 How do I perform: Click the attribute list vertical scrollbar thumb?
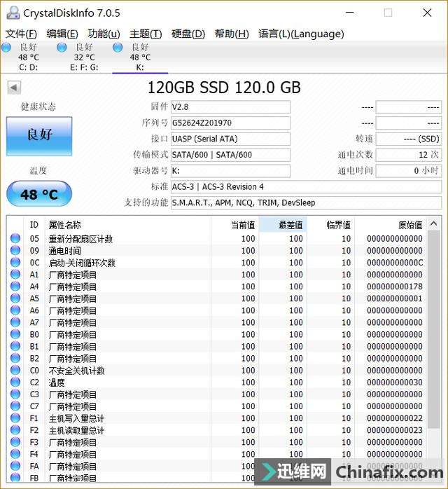(x=434, y=329)
